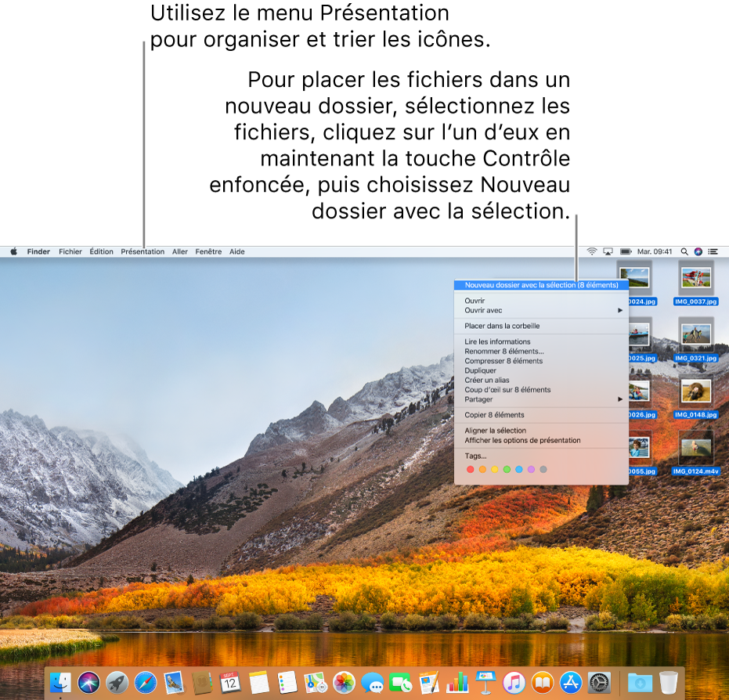Open Launchpad rocket icon in Dock
Viewport: 729px width, 700px height.
[x=117, y=683]
